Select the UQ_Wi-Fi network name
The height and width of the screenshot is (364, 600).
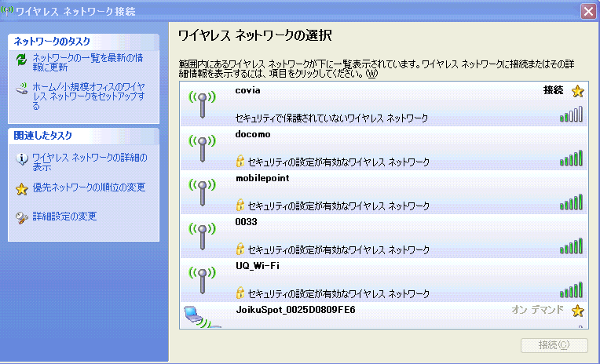(258, 266)
